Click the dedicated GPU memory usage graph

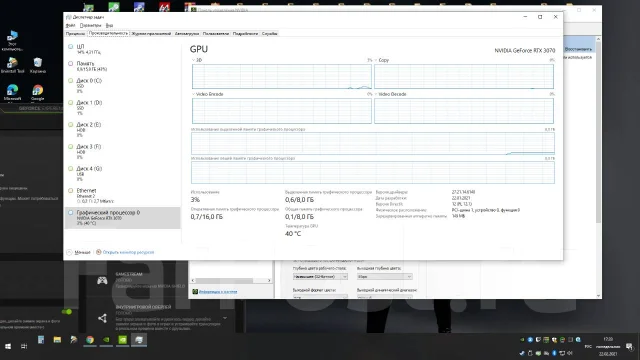(x=373, y=143)
